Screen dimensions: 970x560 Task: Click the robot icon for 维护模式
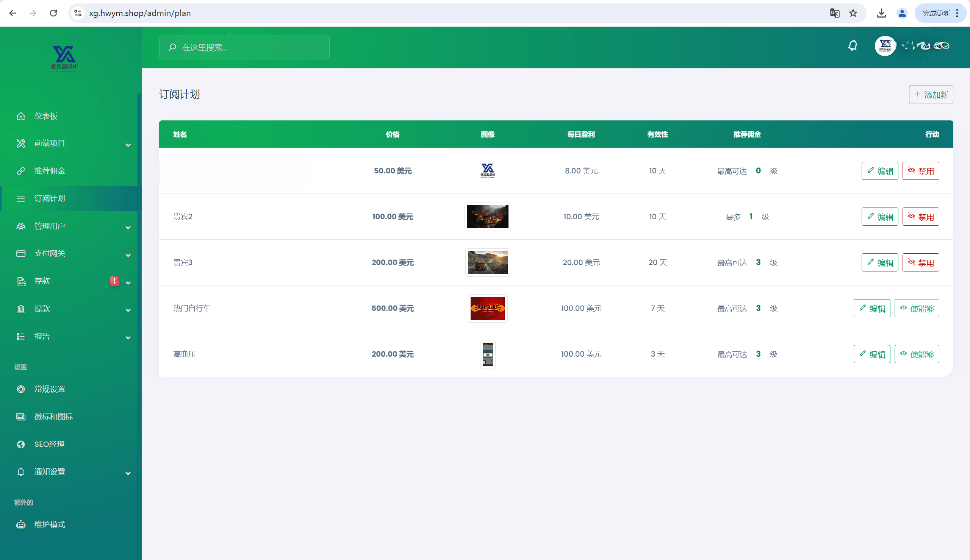(x=21, y=524)
